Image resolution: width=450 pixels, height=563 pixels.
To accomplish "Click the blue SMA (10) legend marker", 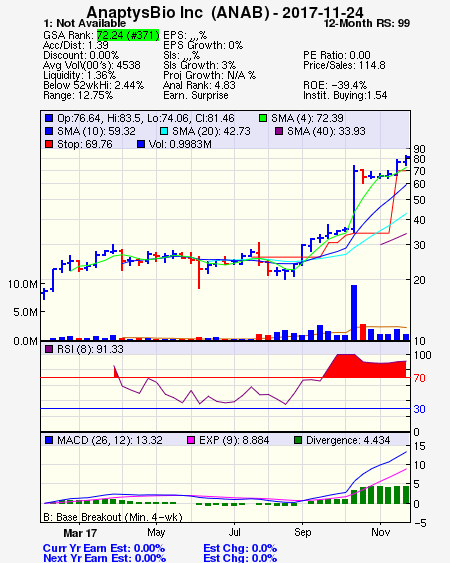I will pyautogui.click(x=49, y=131).
